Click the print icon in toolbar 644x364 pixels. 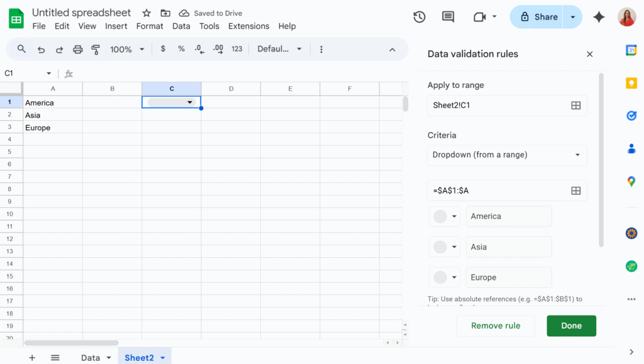click(78, 49)
